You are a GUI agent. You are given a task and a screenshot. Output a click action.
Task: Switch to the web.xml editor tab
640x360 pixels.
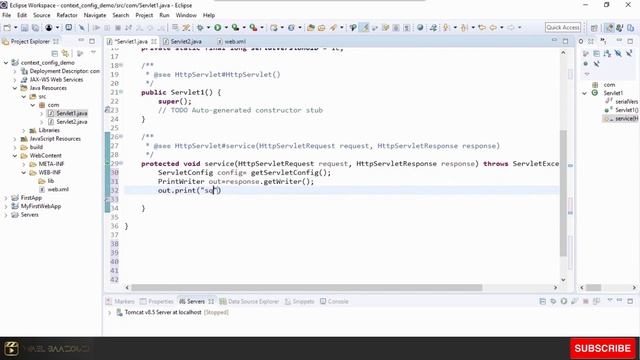tap(231, 42)
